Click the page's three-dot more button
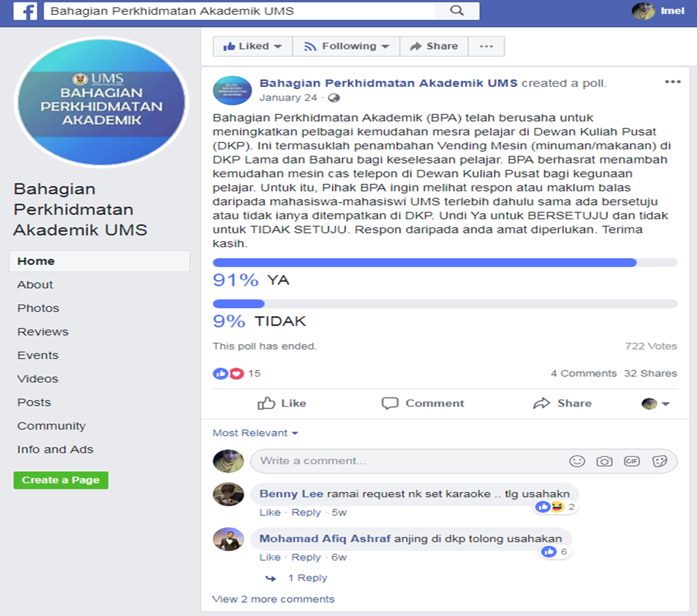Viewport: 697px width, 616px height. point(486,46)
